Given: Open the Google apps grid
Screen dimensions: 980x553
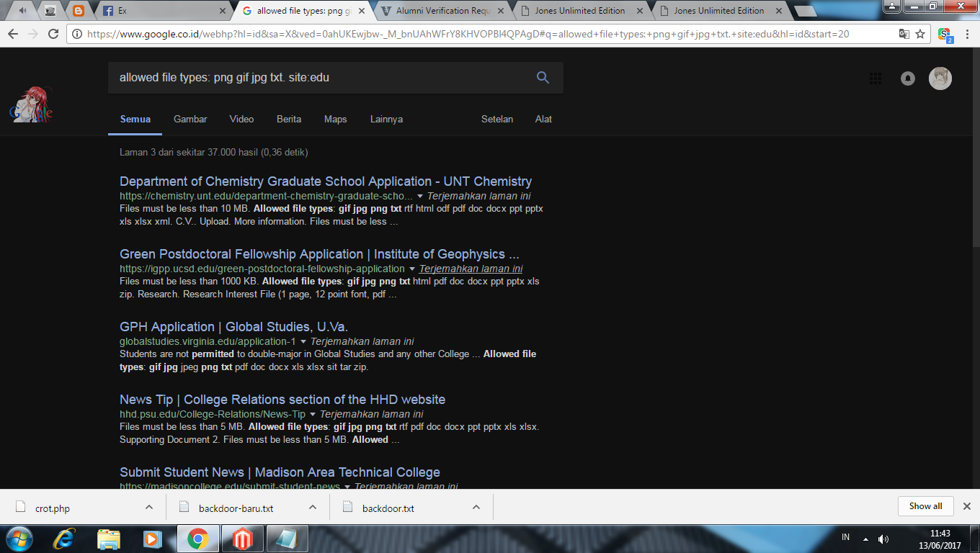Looking at the screenshot, I should point(876,78).
